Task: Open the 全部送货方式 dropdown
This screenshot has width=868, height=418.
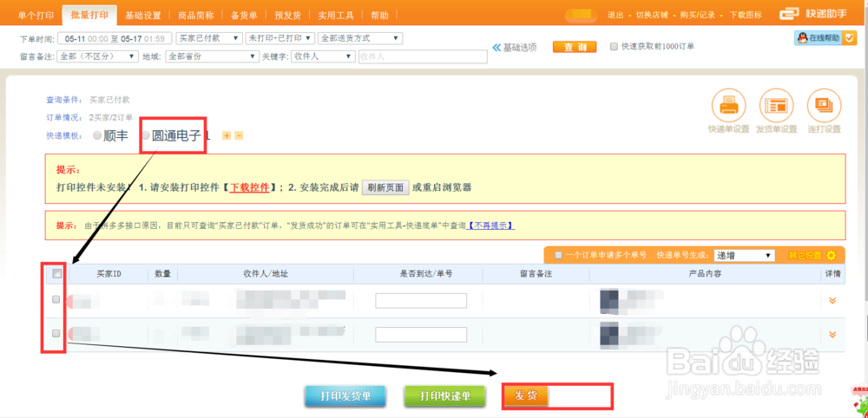Action: pos(360,38)
